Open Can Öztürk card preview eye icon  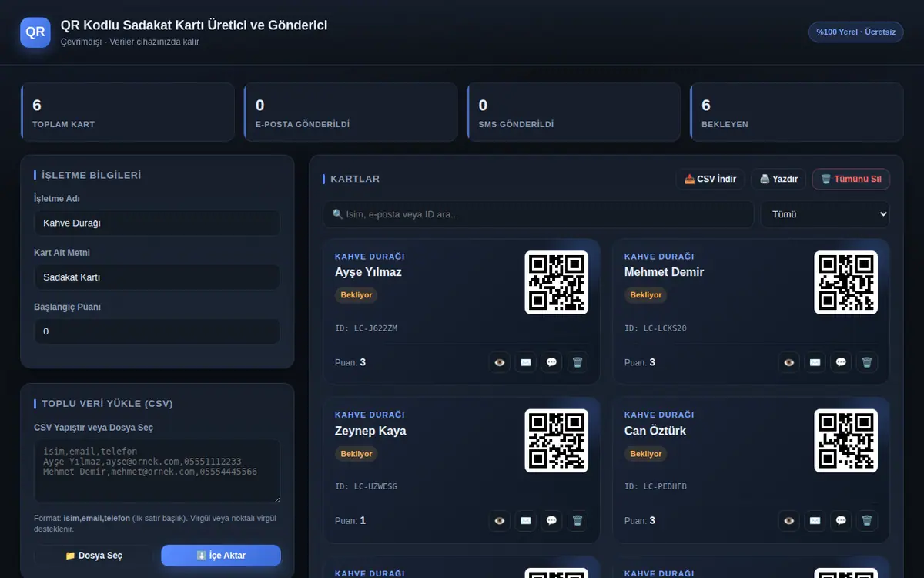(x=789, y=520)
